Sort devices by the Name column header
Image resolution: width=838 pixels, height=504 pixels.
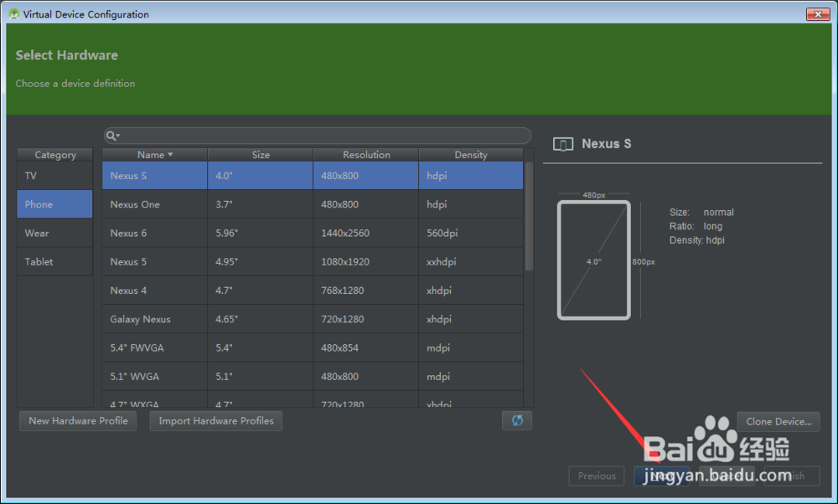154,155
